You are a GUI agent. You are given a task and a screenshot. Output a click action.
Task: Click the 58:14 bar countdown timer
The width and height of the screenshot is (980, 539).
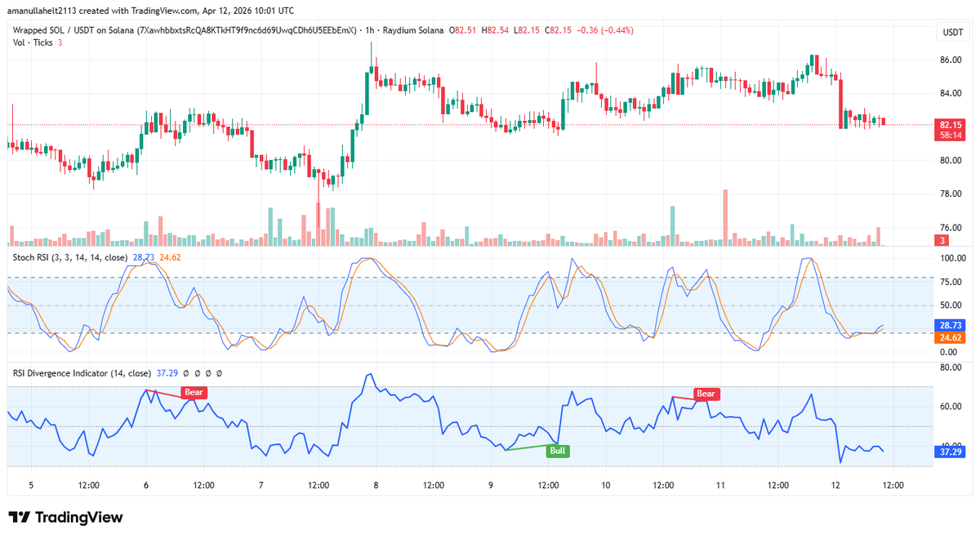click(x=949, y=136)
